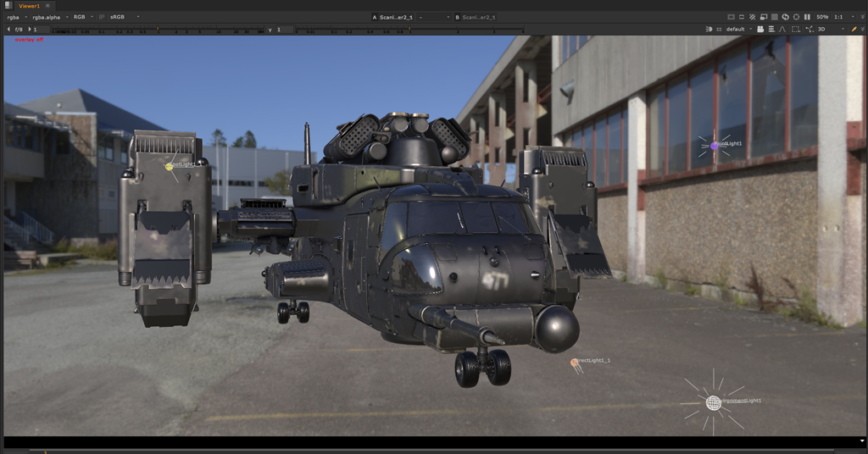This screenshot has height=454, width=868.
Task: Toggle the dashed rectangle selection icon
Action: (x=795, y=30)
